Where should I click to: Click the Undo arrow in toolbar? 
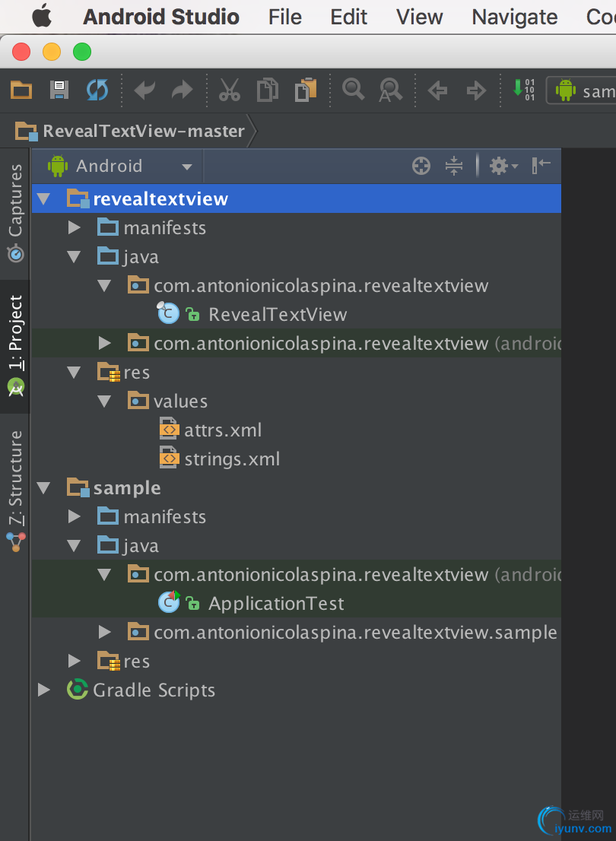click(144, 91)
